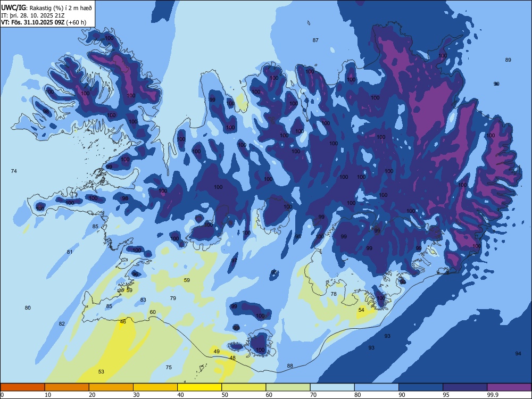532x399 pixels.
Task: Click the 50–60 pale yellow legend swatch
Action: pyautogui.click(x=244, y=387)
